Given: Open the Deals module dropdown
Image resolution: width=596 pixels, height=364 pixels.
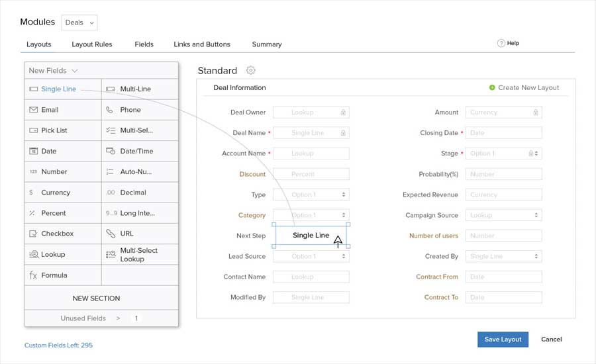Looking at the screenshot, I should (x=79, y=23).
